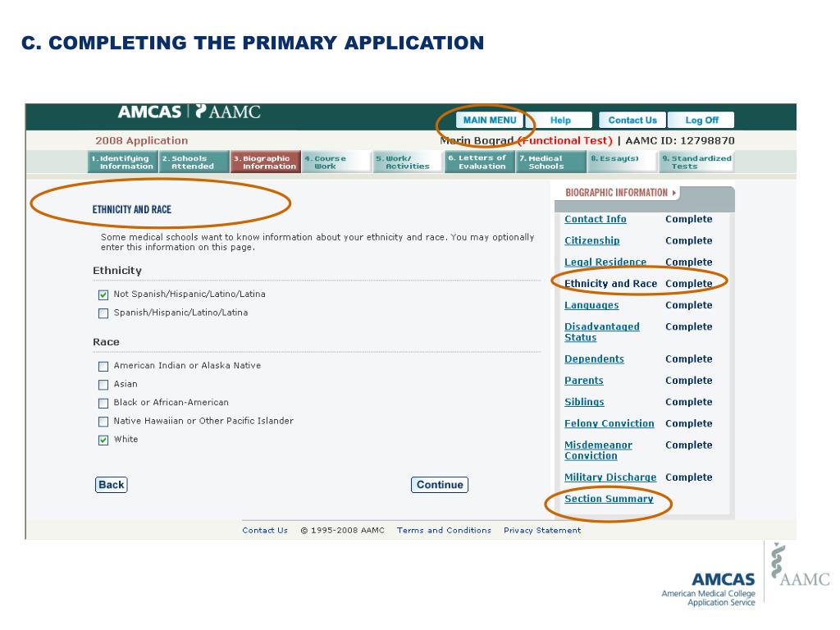Open Terms and Conditions link

(x=444, y=531)
